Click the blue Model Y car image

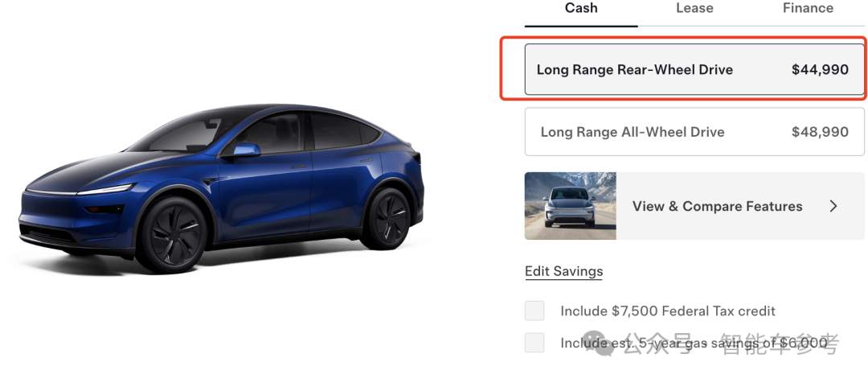click(x=222, y=188)
